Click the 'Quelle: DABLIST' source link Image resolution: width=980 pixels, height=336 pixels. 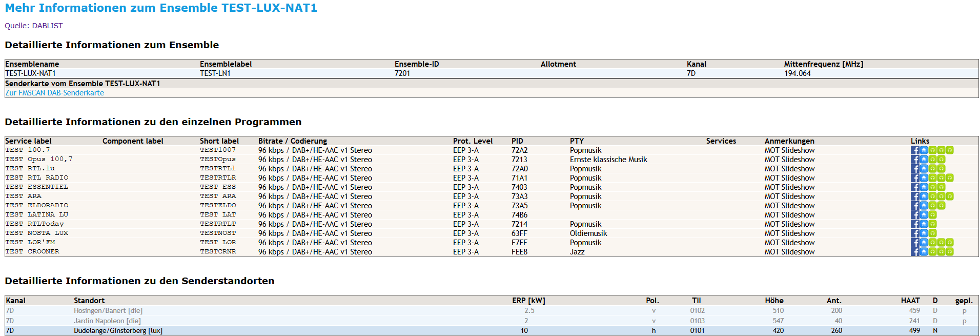click(34, 26)
